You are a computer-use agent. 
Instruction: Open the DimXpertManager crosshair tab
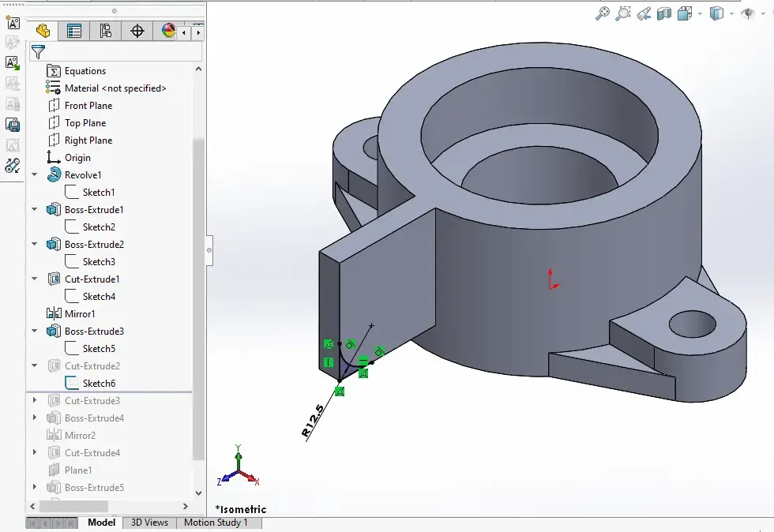pos(137,31)
